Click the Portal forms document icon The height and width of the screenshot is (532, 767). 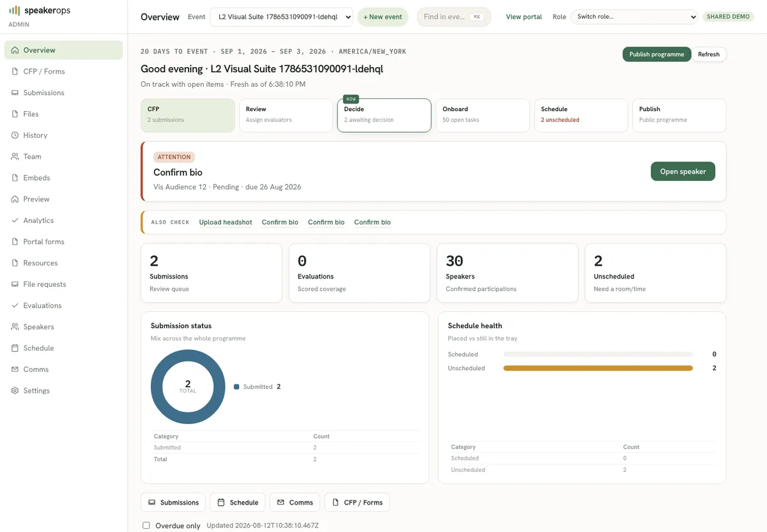click(x=15, y=241)
